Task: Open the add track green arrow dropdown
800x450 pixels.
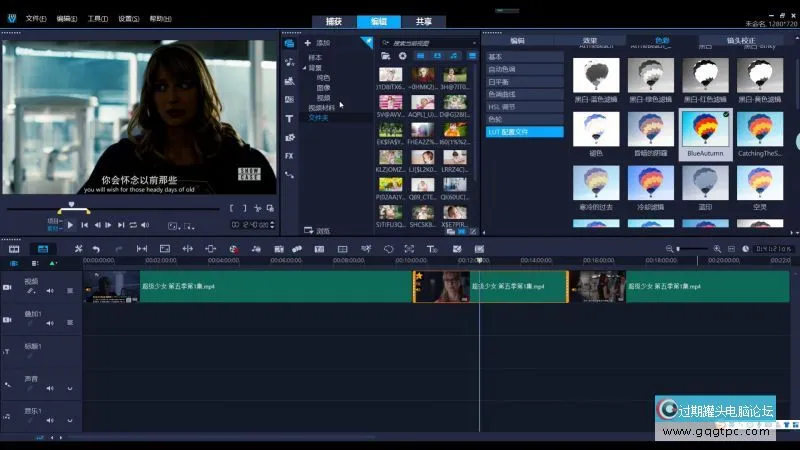Action: 53,263
